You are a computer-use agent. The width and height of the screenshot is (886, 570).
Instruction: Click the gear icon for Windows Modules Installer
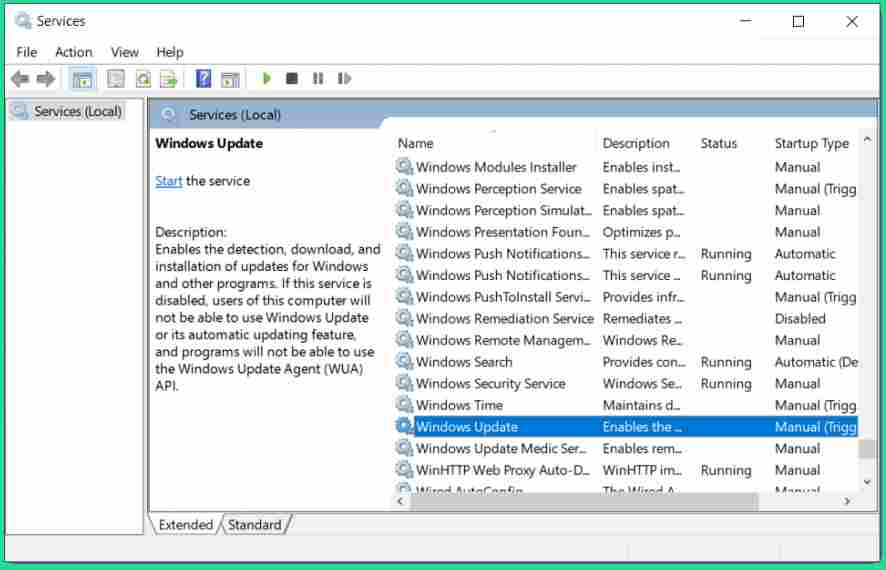404,167
